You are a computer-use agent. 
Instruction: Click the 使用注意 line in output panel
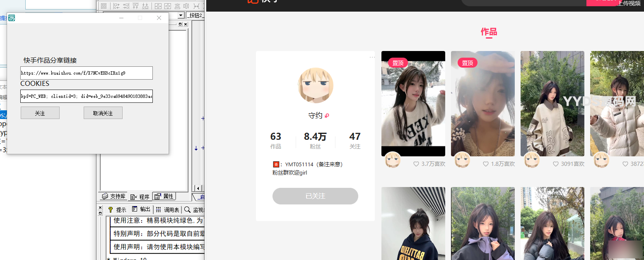pos(159,221)
